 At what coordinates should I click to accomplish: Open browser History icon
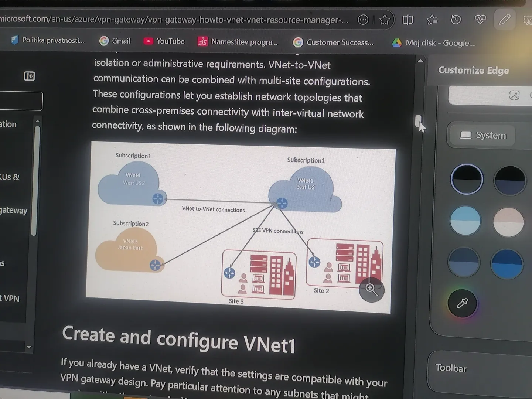(456, 20)
